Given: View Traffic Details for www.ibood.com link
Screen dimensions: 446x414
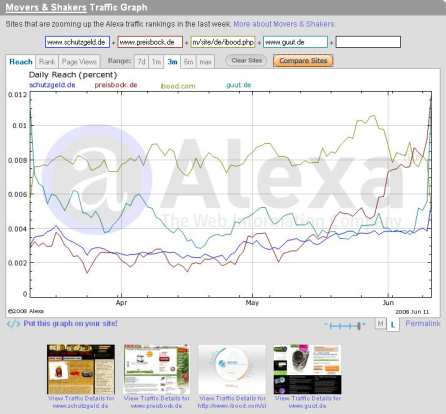Looking at the screenshot, I should point(232,402).
